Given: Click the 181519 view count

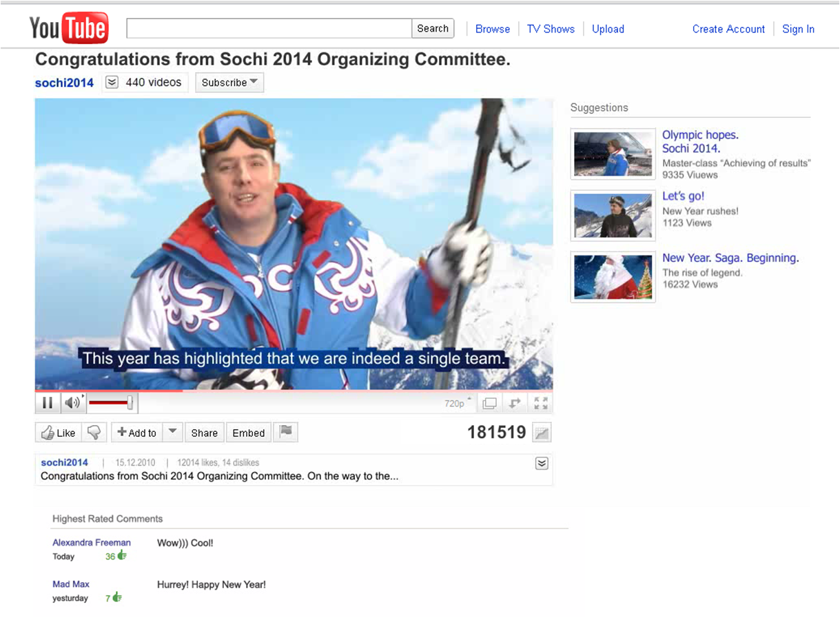Looking at the screenshot, I should 496,433.
